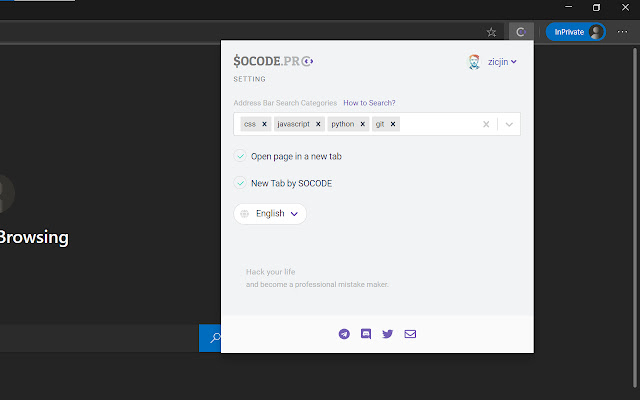Restore down the browser window

(596, 7)
